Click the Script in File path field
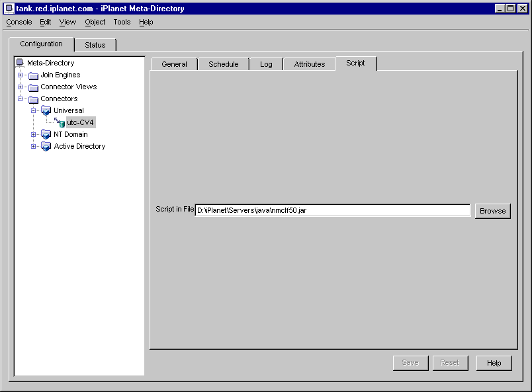532x392 pixels. pos(333,210)
